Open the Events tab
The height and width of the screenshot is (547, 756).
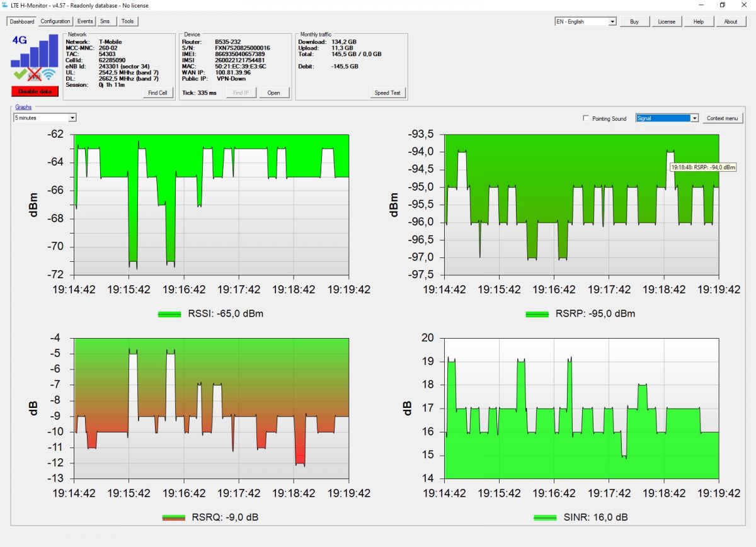coord(85,21)
